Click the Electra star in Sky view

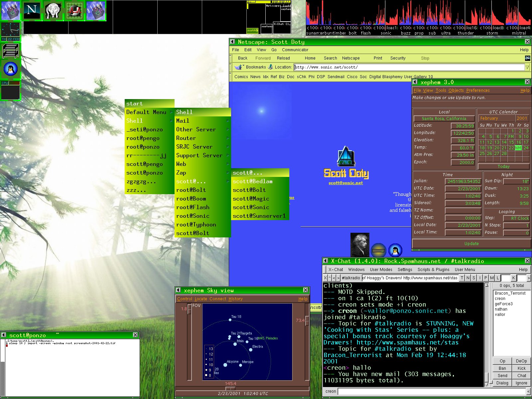click(251, 349)
